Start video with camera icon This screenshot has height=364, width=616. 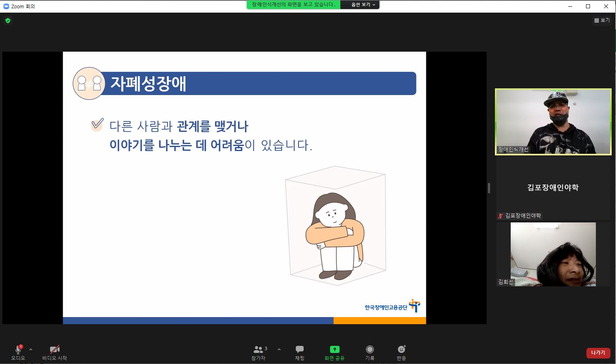point(54,349)
